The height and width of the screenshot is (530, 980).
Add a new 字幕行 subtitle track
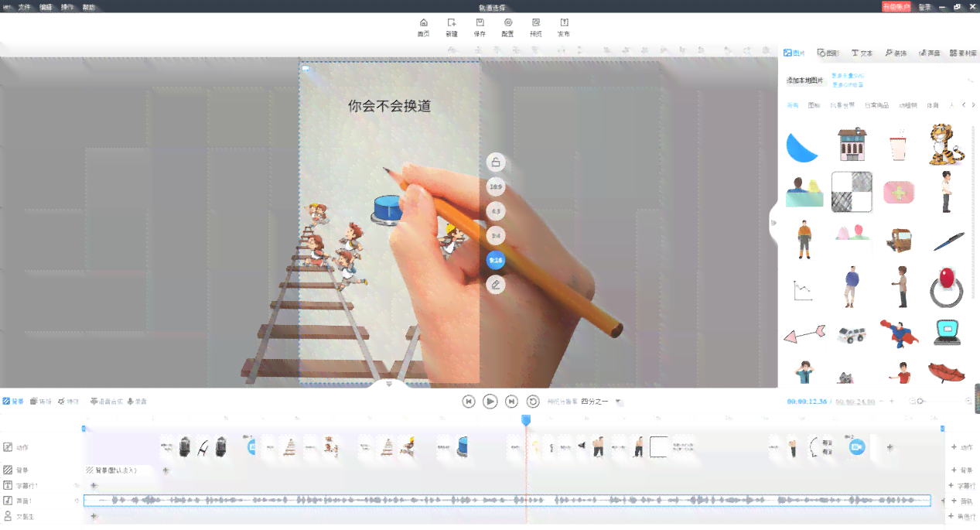point(962,486)
